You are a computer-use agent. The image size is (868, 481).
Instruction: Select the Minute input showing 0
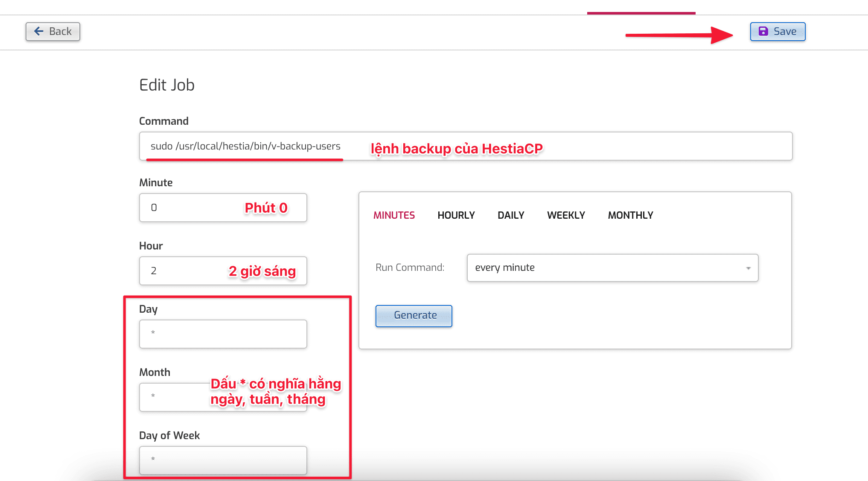coord(192,208)
